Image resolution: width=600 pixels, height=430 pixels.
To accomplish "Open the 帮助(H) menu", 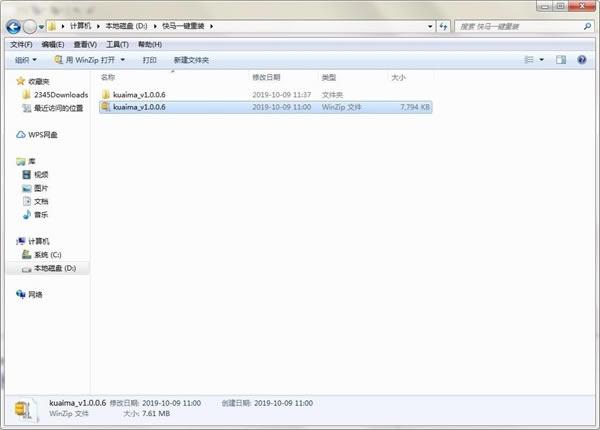I will (150, 45).
